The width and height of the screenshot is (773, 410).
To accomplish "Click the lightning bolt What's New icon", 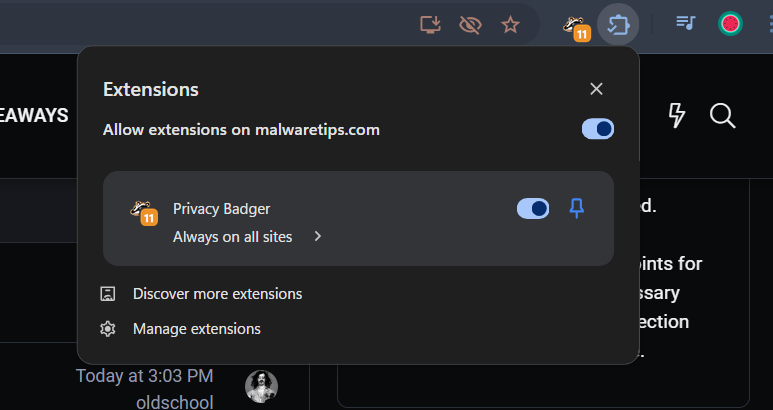I will click(677, 115).
